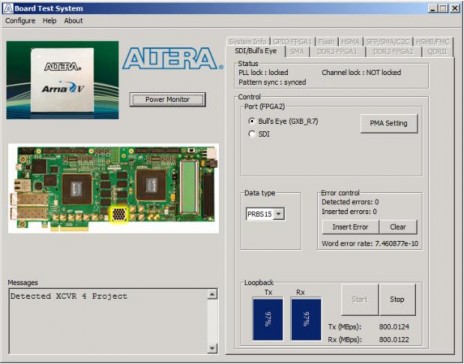Click the Messages text area
464x364 pixels.
click(108, 321)
